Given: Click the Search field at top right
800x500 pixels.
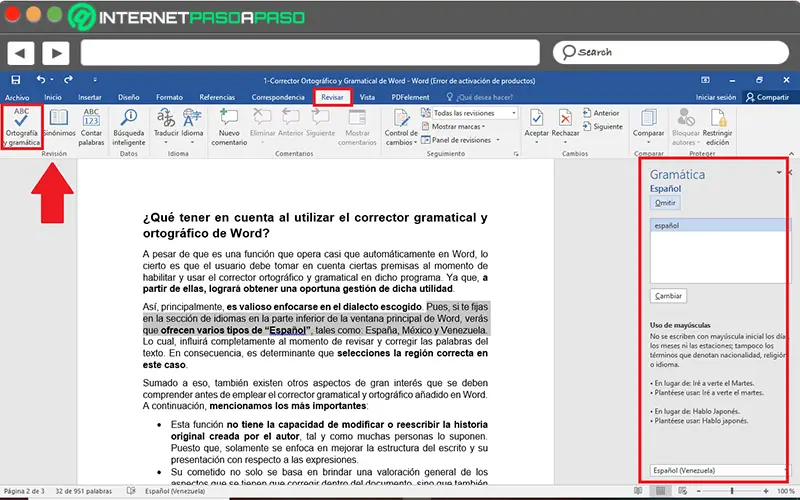Looking at the screenshot, I should point(671,52).
